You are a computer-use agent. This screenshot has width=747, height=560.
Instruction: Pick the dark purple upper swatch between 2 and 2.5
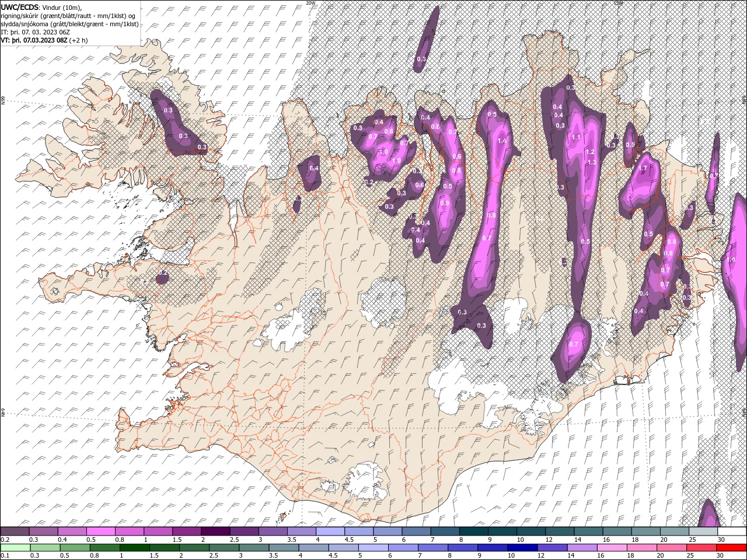pyautogui.click(x=215, y=531)
